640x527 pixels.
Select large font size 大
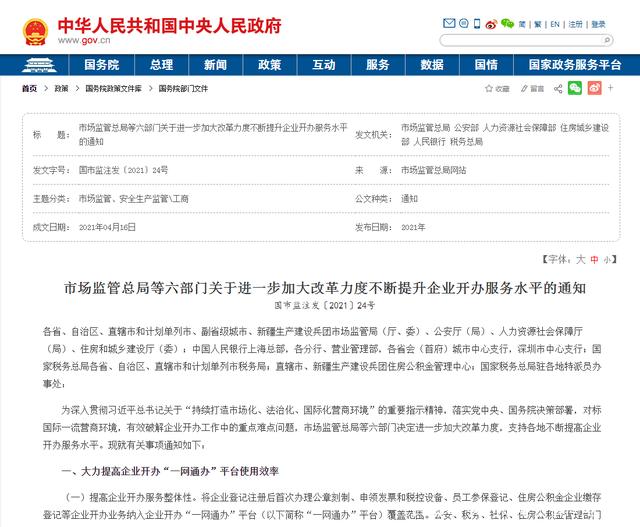coord(579,259)
